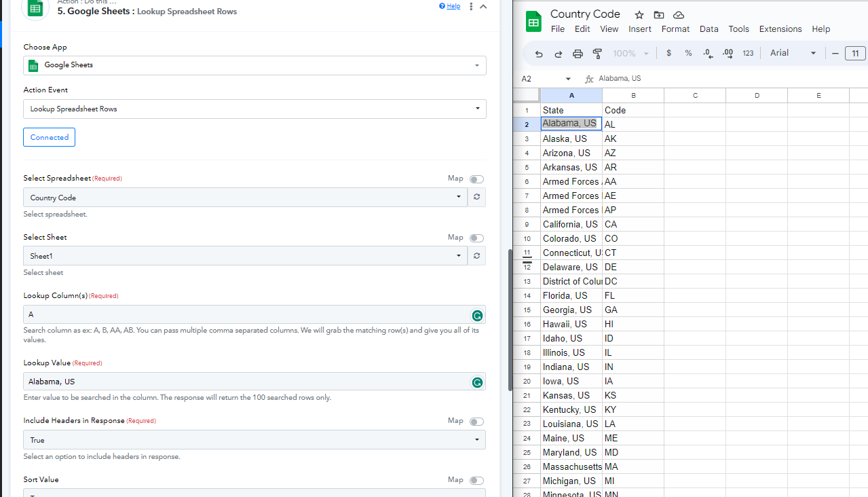This screenshot has width=868, height=497.
Task: Select cell California, US
Action: [x=571, y=224]
